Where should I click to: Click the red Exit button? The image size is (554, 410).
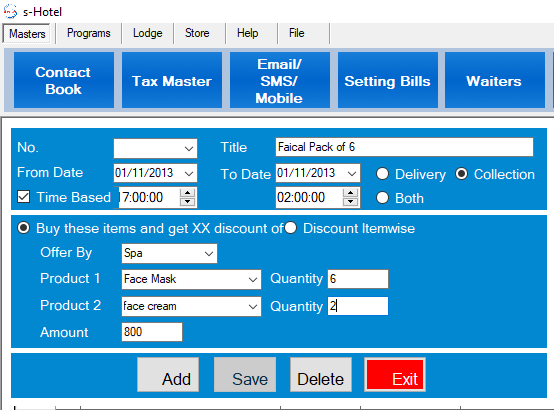tap(395, 375)
